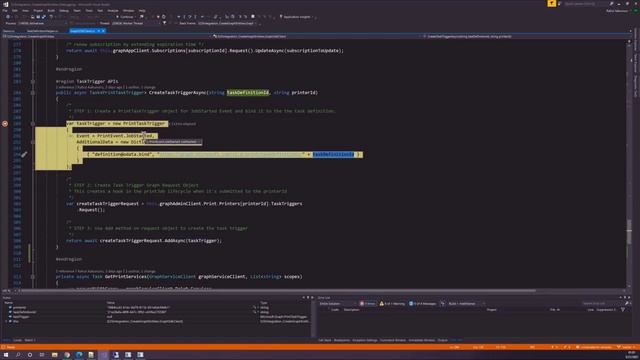Image resolution: width=640 pixels, height=360 pixels.
Task: Stop debugging with the red square icon
Action: tap(158, 17)
